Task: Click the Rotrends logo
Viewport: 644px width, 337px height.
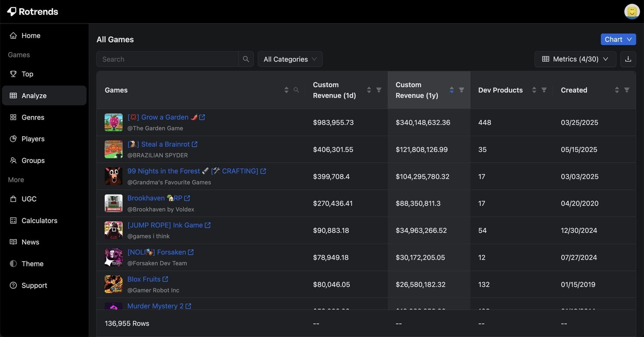Action: [x=33, y=11]
